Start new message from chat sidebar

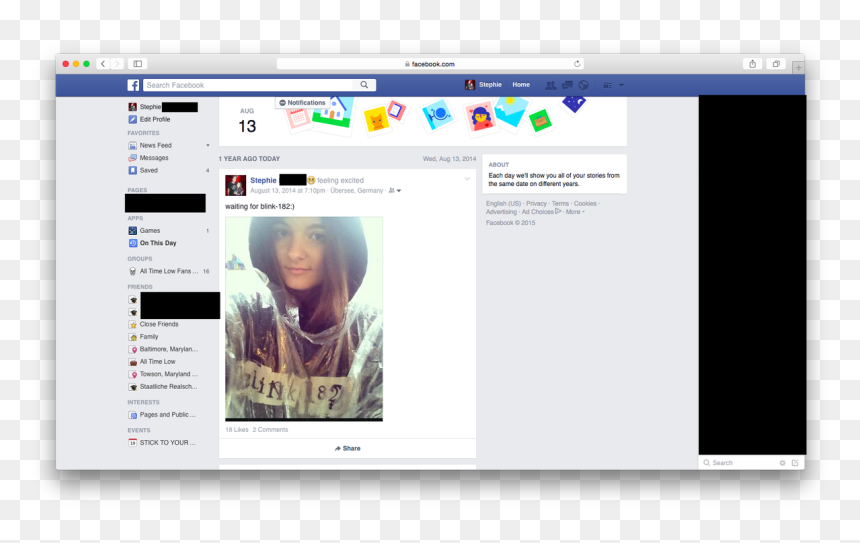pos(795,463)
